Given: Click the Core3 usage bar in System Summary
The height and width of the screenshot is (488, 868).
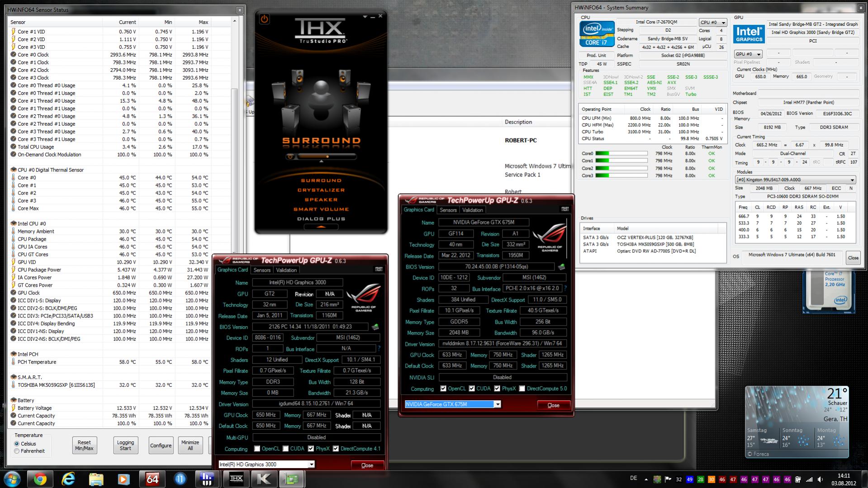Looking at the screenshot, I should [x=621, y=175].
